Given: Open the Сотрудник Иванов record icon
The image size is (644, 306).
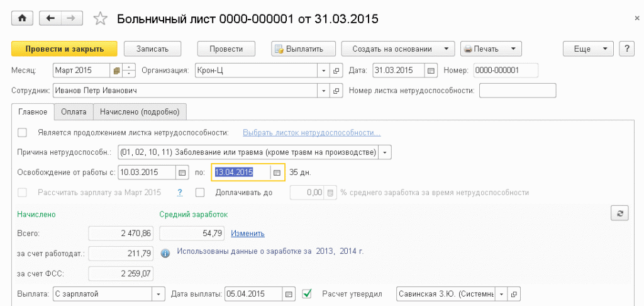Looking at the screenshot, I should tap(336, 91).
